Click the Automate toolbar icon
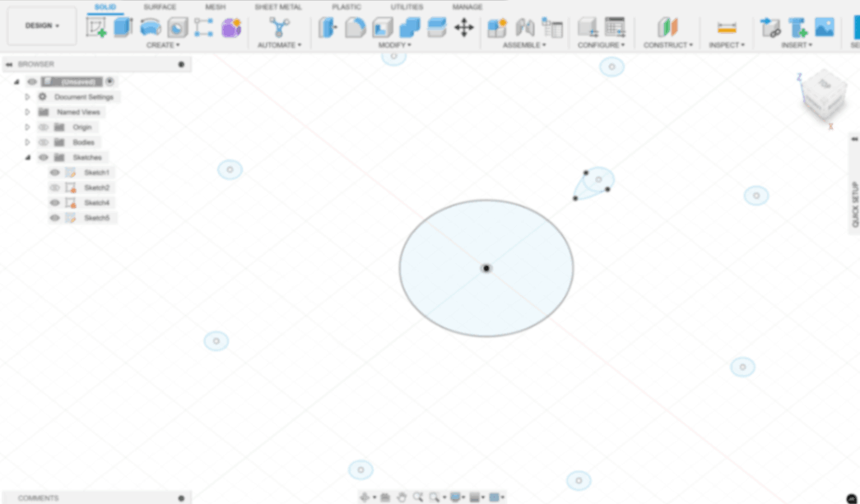Viewport: 860px width, 504px height. [x=279, y=27]
